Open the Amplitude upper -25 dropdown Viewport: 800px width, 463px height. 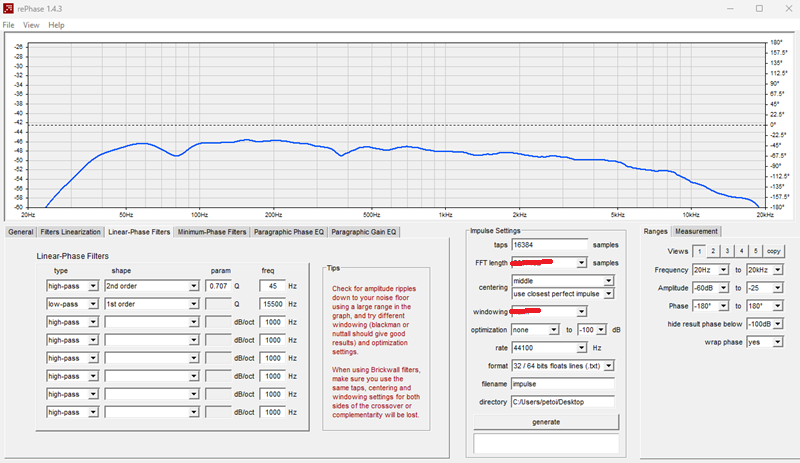pyautogui.click(x=764, y=288)
